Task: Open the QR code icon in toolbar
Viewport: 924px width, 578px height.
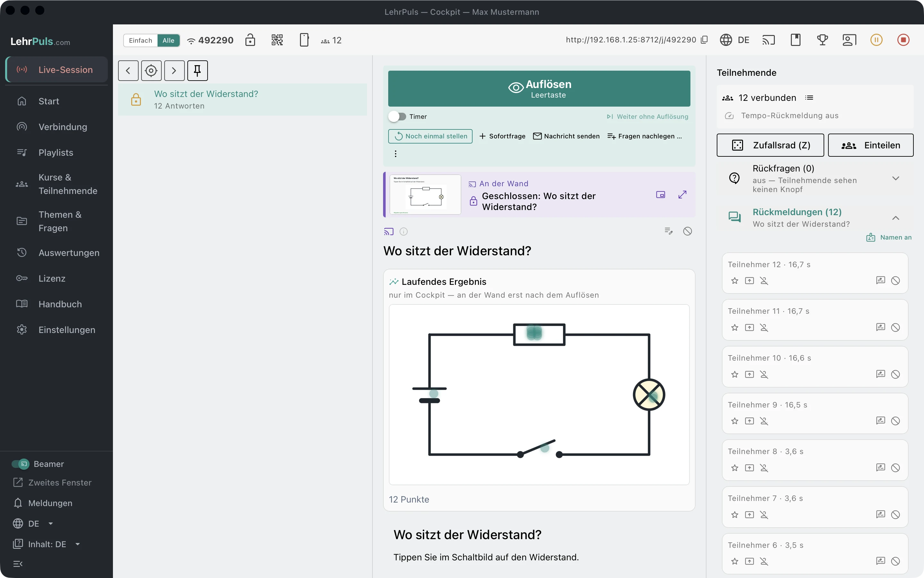Action: coord(277,40)
